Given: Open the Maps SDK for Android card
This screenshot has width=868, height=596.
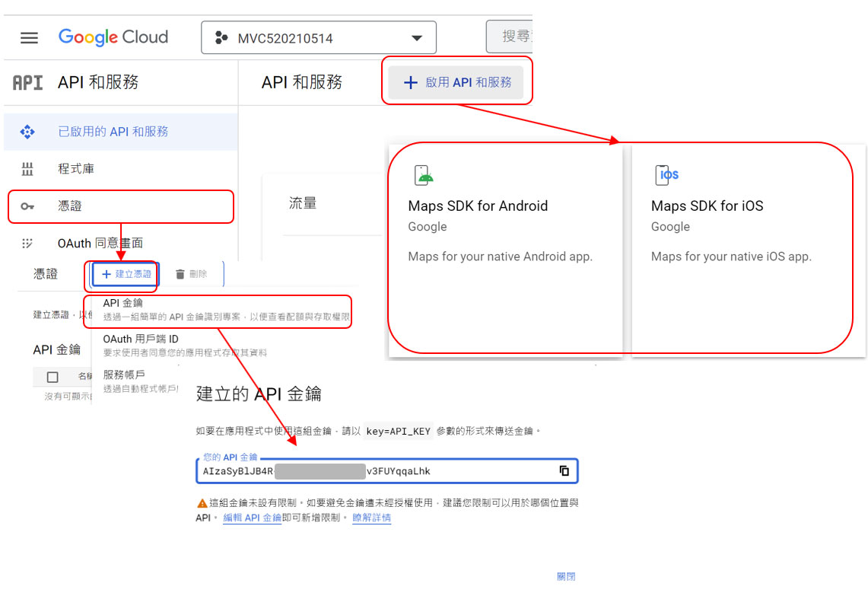Looking at the screenshot, I should tap(506, 250).
